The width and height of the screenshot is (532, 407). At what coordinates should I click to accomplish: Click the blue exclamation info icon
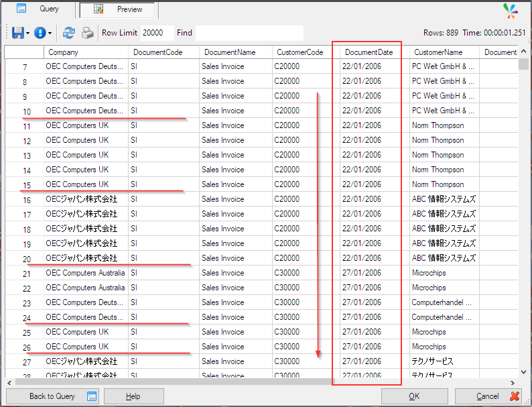40,33
